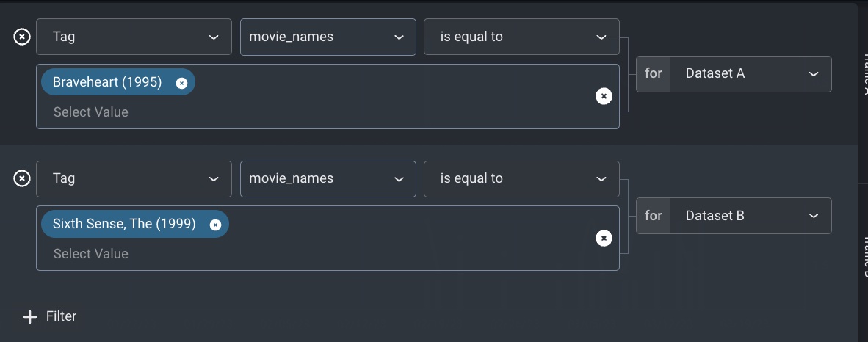The width and height of the screenshot is (868, 342).
Task: Expand second movie_names field dropdown
Action: (x=328, y=179)
